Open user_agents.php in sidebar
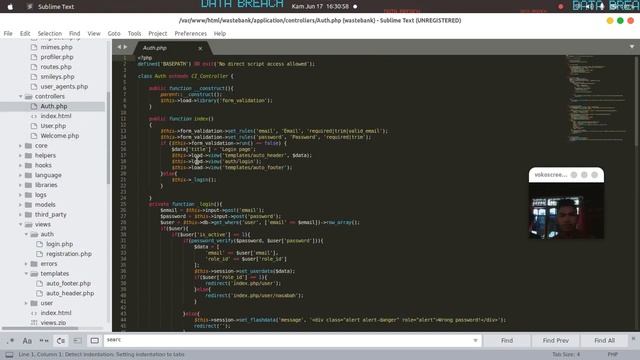This screenshot has width=640, height=360. [x=64, y=87]
